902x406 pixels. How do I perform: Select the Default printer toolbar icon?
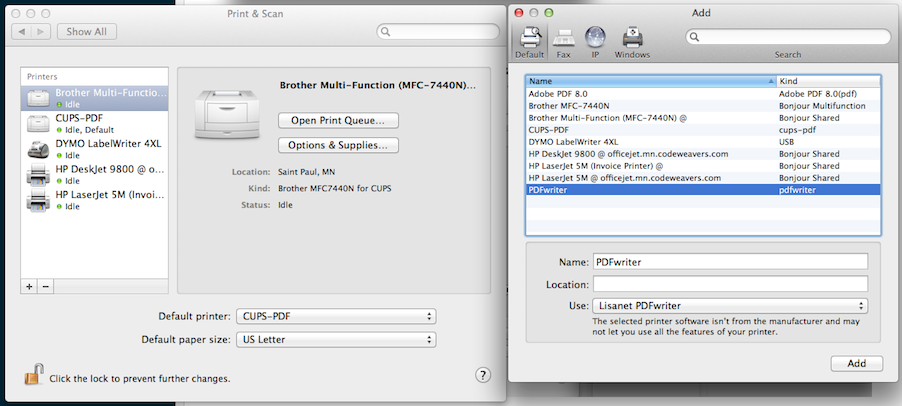coord(530,40)
